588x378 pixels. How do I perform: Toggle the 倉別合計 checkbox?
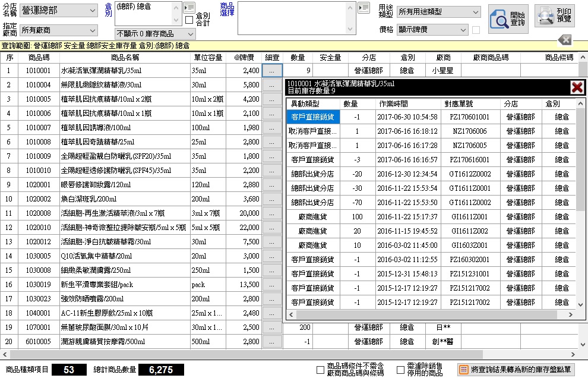[189, 20]
